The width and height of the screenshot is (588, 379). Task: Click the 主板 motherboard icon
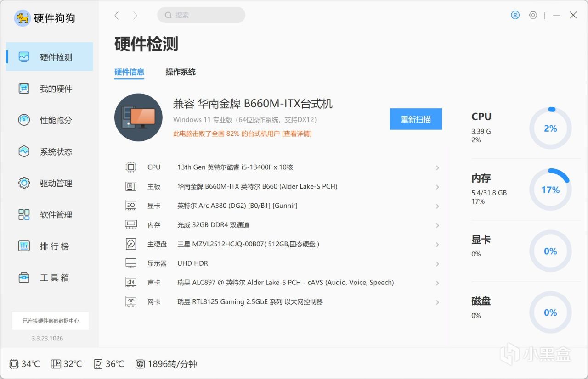coord(131,186)
